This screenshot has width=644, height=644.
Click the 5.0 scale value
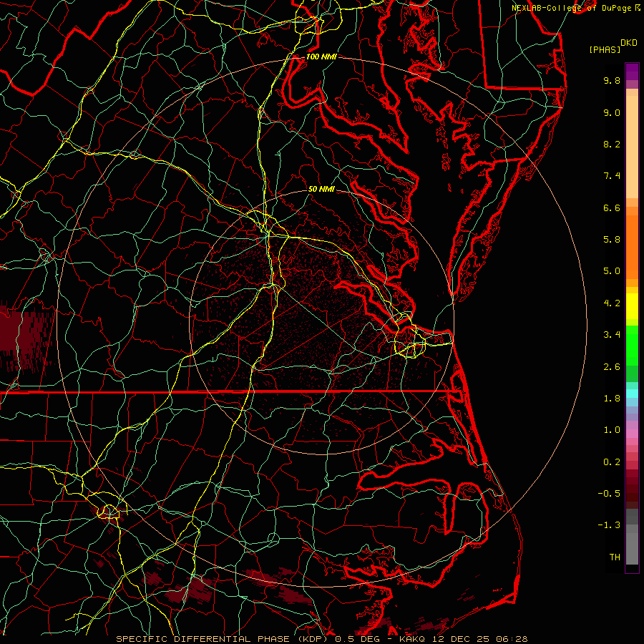[612, 271]
